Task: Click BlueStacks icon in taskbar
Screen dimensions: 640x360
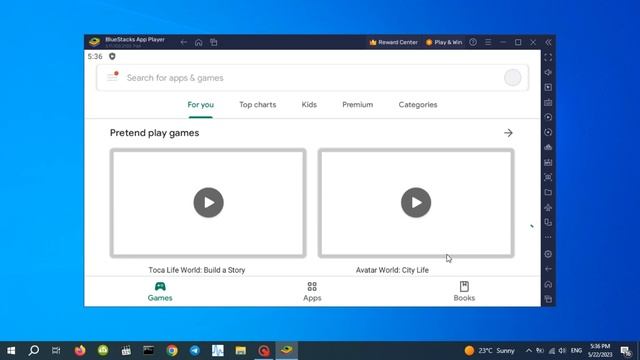Action: coord(287,351)
